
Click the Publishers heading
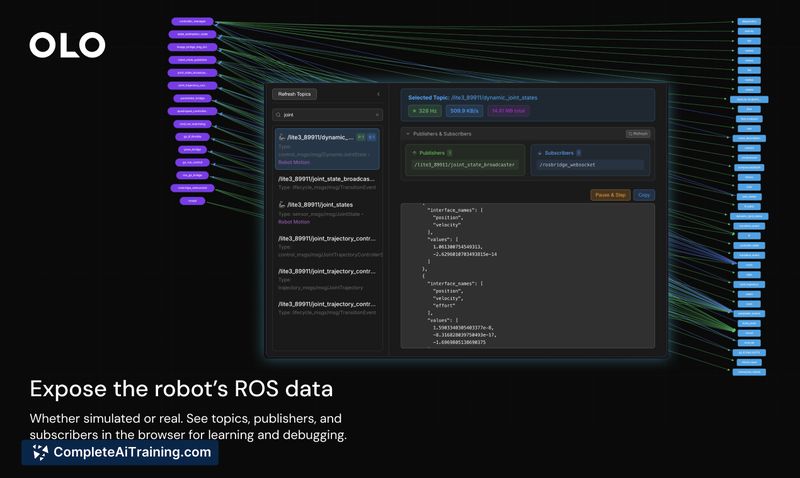pyautogui.click(x=432, y=153)
